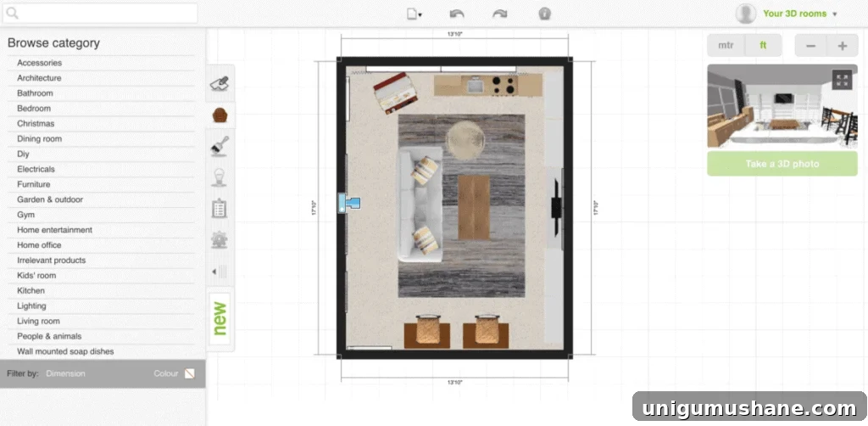Open the gear settings tool
868x426 pixels.
[x=220, y=240]
